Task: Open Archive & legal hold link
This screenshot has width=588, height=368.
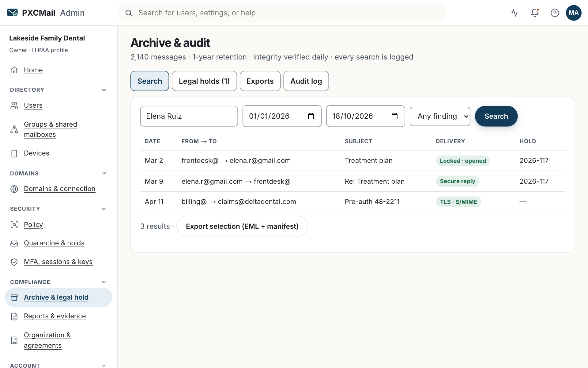Action: click(x=56, y=297)
